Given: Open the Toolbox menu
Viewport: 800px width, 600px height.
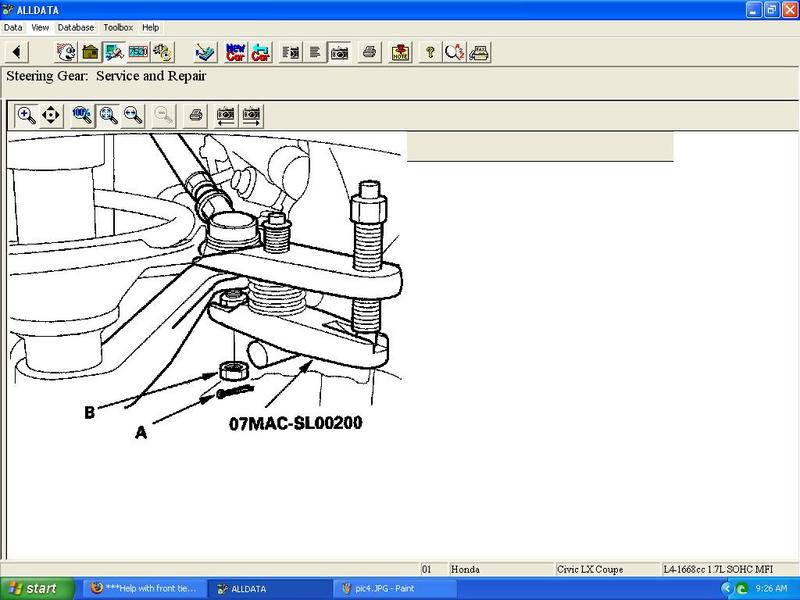Looking at the screenshot, I should tap(118, 27).
